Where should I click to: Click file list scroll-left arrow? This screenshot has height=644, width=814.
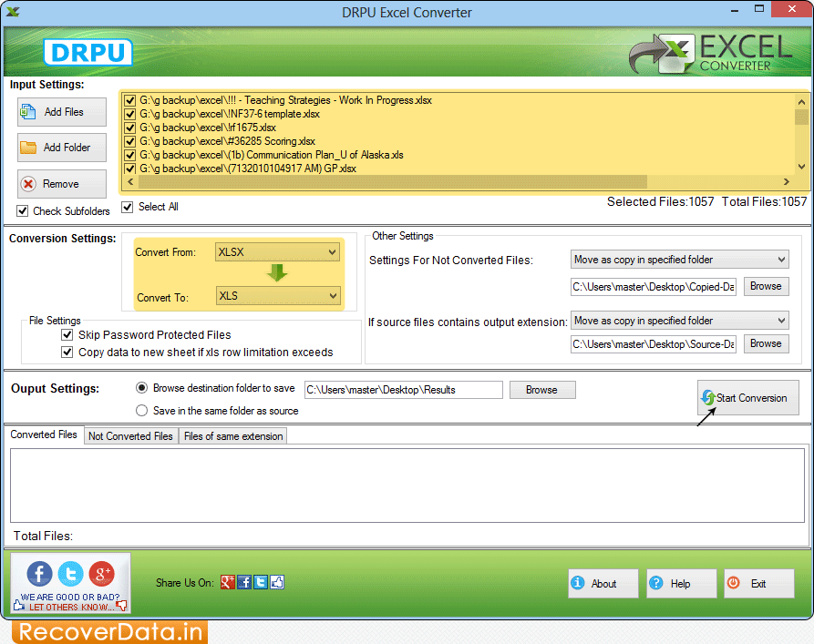130,181
